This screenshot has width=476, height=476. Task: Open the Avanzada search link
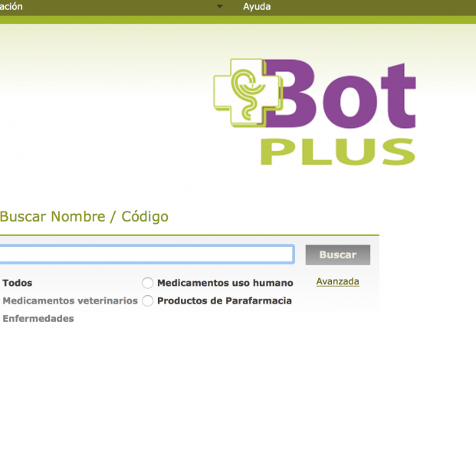pos(337,281)
